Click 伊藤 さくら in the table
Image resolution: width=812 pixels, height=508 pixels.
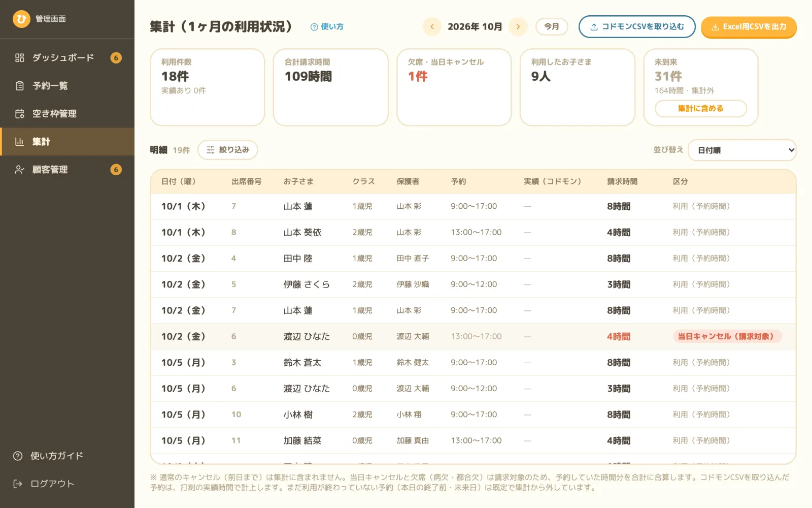[307, 284]
